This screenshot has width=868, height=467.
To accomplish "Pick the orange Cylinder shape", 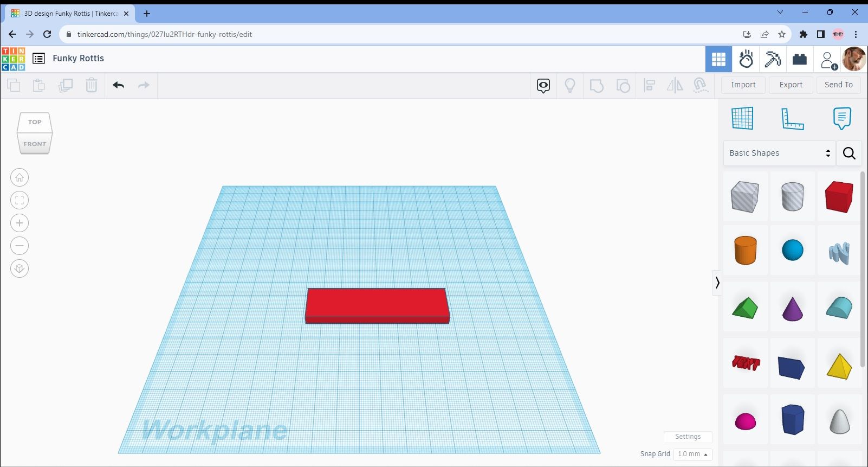I will [x=745, y=250].
